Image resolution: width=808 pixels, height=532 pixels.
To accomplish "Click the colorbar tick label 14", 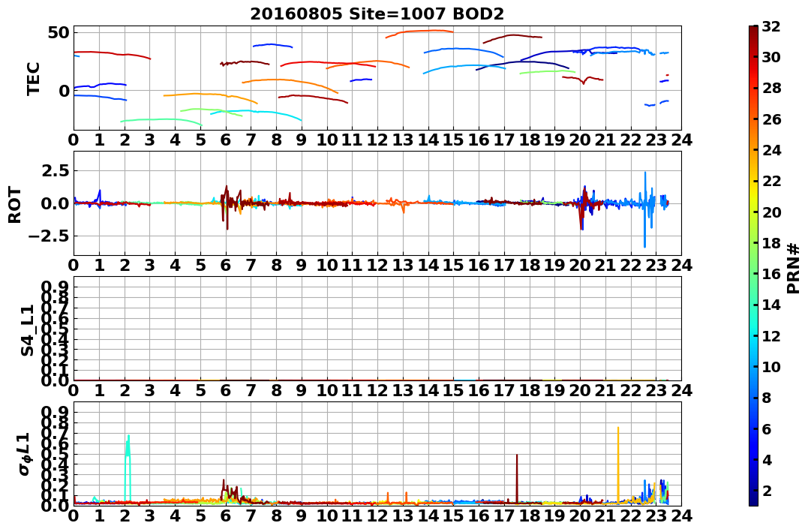I will (x=771, y=305).
